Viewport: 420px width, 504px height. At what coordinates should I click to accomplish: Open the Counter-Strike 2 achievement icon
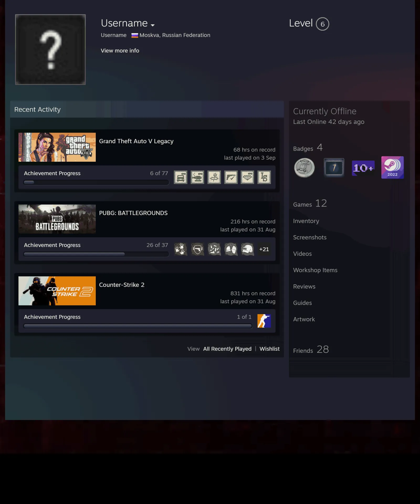264,321
